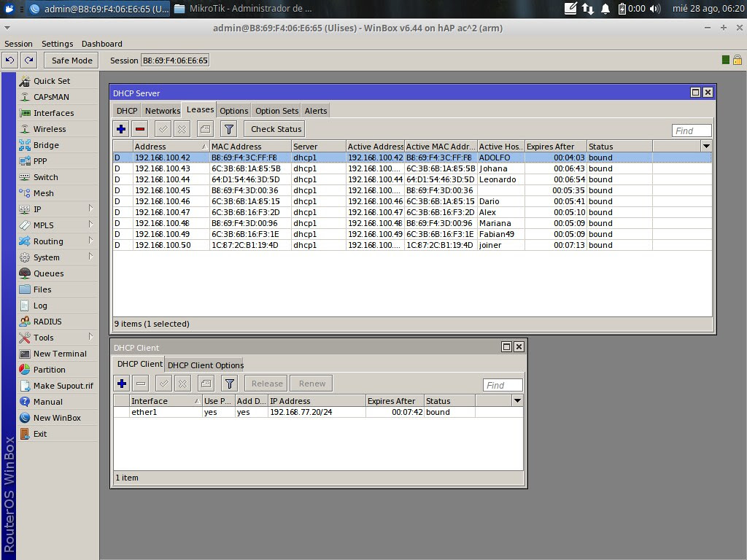The width and height of the screenshot is (747, 560).
Task: Open the column dropdown in the DHCP Client table
Action: coord(517,400)
